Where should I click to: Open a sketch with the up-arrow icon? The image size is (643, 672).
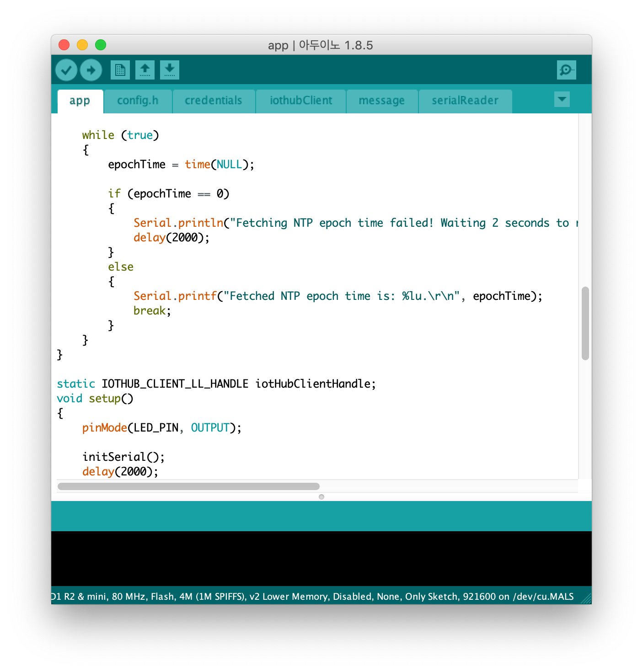(x=145, y=70)
